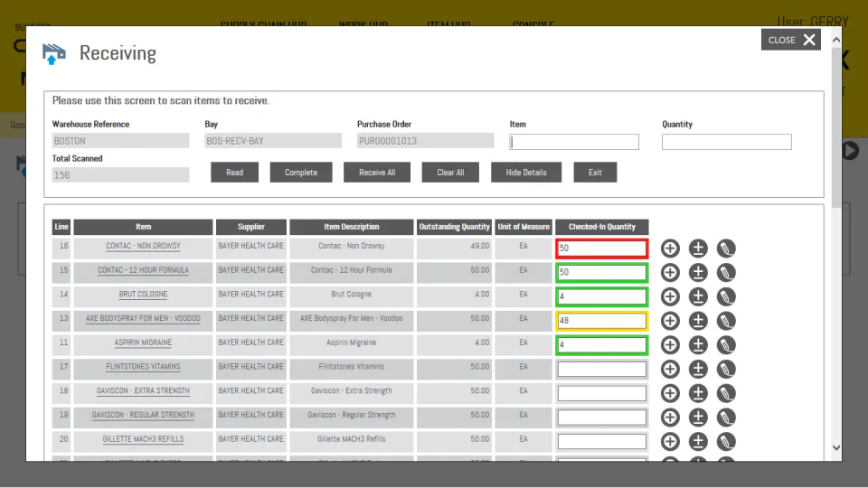Screen dimensions: 868x488
Task: Click the circled plus icon for Contac - Non Drowsy row
Action: click(670, 249)
